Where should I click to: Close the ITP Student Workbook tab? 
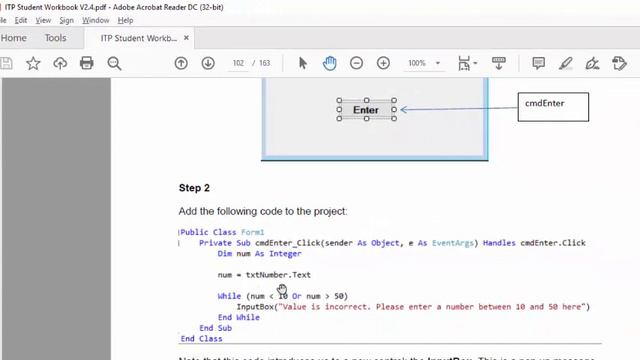click(x=186, y=38)
